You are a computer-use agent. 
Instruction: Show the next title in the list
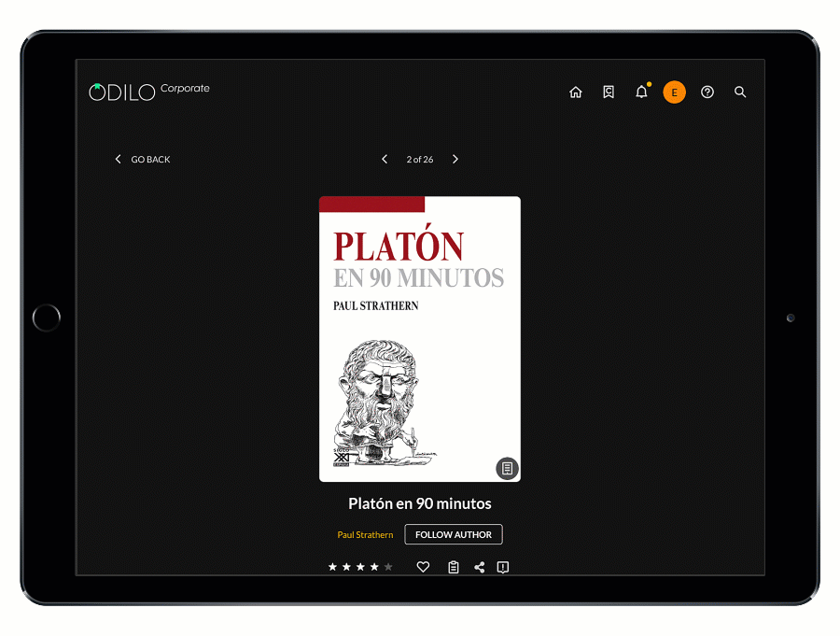click(455, 160)
